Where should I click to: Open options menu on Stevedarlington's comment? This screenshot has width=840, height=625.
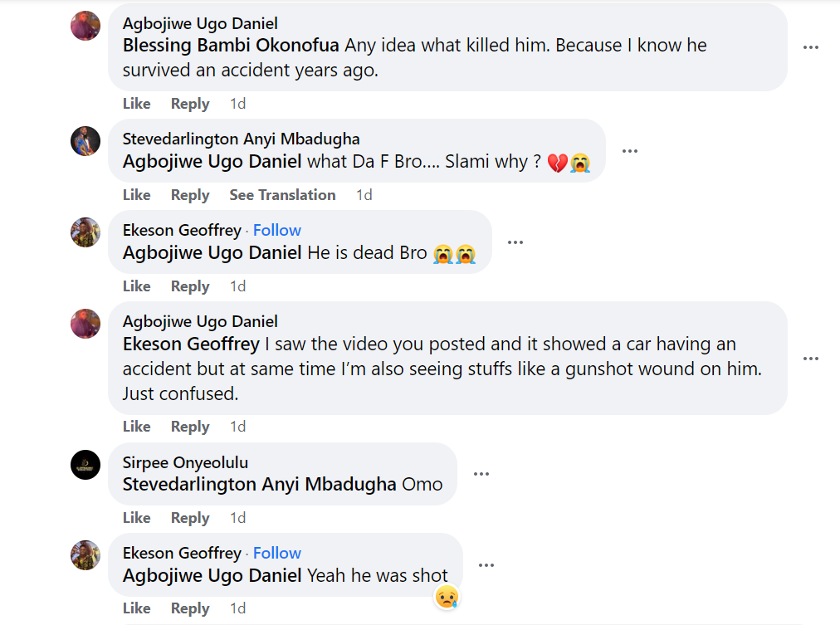[x=629, y=151]
